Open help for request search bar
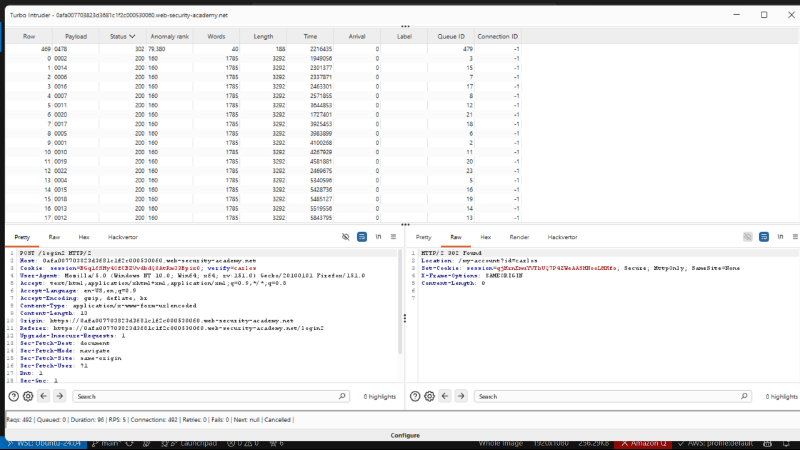Image resolution: width=800 pixels, height=450 pixels. (14, 396)
